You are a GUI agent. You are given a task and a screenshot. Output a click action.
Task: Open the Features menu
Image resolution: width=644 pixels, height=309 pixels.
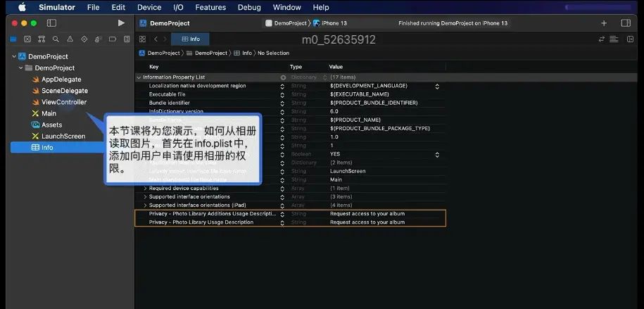pos(210,8)
